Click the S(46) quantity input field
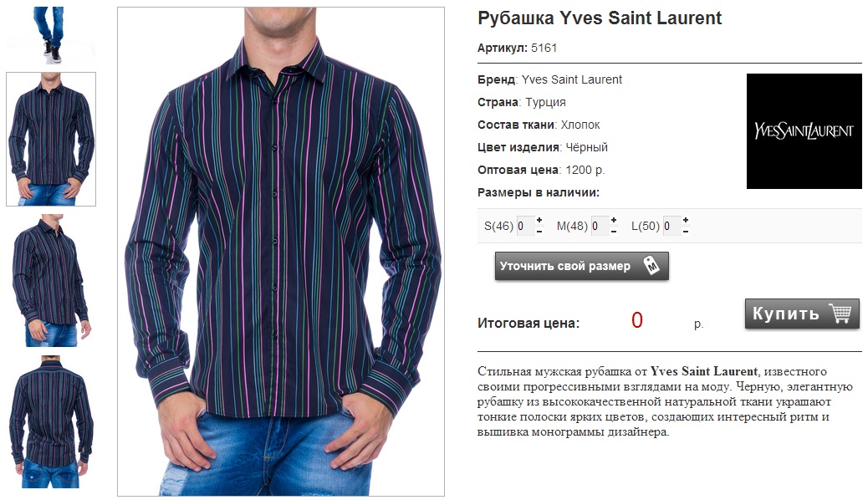The height and width of the screenshot is (500, 868). tap(525, 226)
